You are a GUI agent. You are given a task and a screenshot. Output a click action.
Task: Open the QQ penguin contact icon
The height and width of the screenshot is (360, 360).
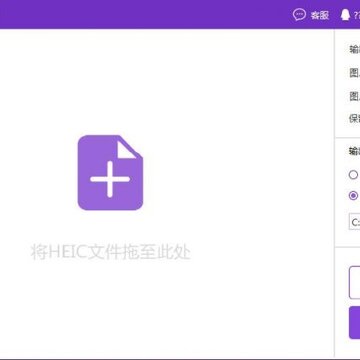point(345,15)
